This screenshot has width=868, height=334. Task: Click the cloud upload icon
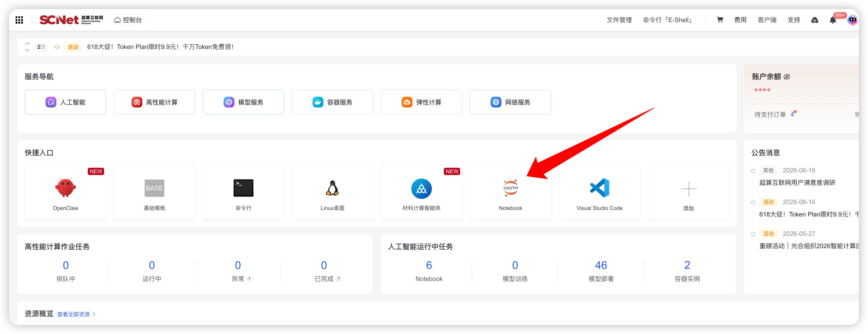[x=814, y=20]
